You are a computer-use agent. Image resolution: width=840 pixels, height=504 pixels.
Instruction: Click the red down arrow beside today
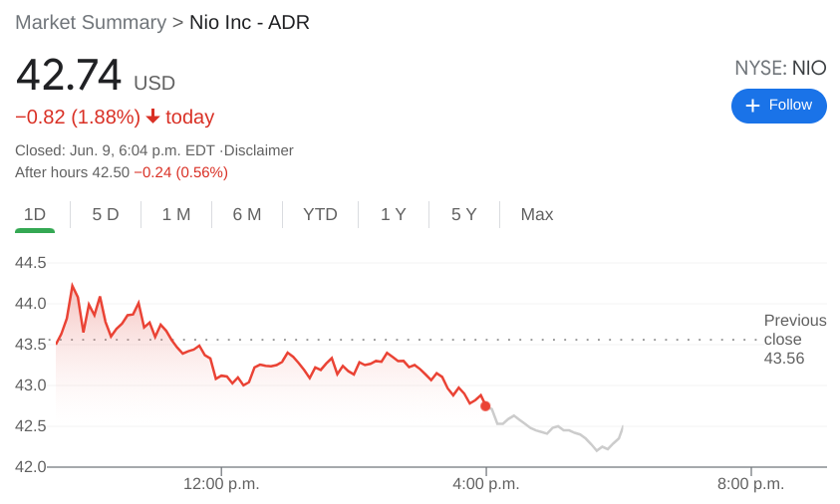[x=152, y=117]
